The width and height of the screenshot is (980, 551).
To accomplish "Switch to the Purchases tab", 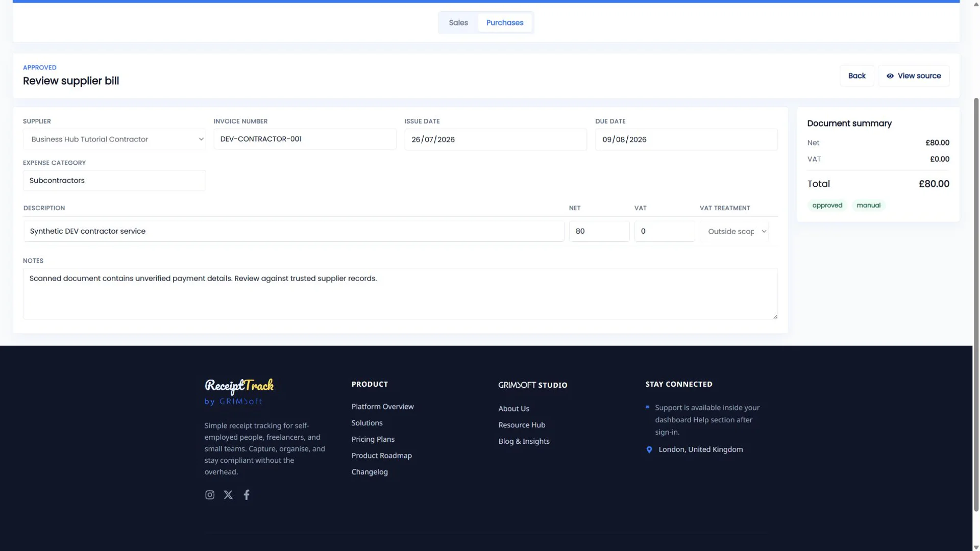I will point(504,23).
